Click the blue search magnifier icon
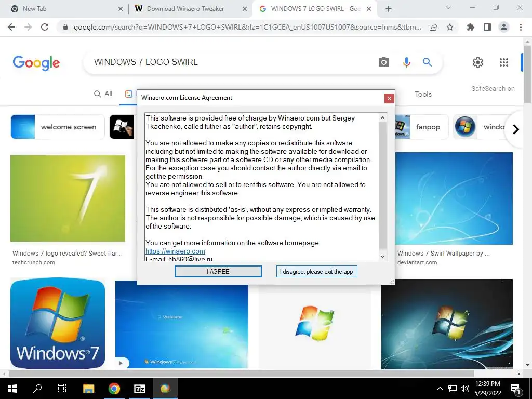The height and width of the screenshot is (399, 532). tap(427, 62)
